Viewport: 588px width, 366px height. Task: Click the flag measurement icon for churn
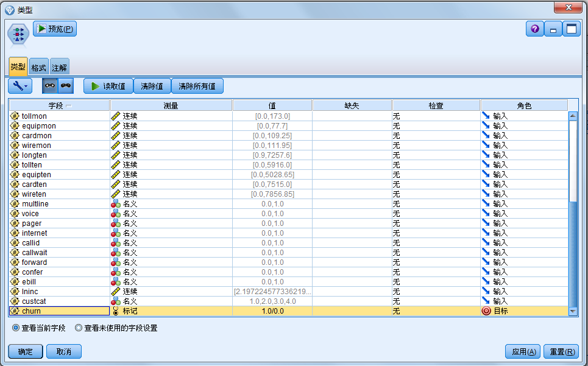(115, 311)
